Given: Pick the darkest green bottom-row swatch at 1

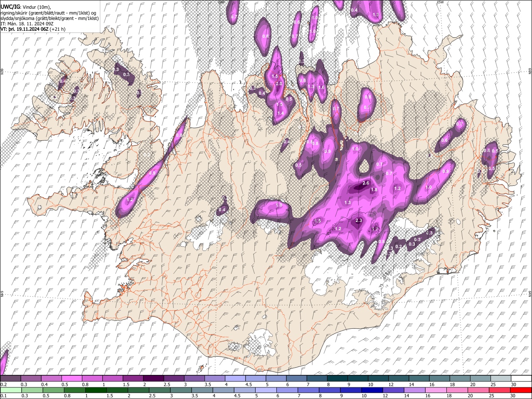Looking at the screenshot, I should pyautogui.click(x=95, y=390).
